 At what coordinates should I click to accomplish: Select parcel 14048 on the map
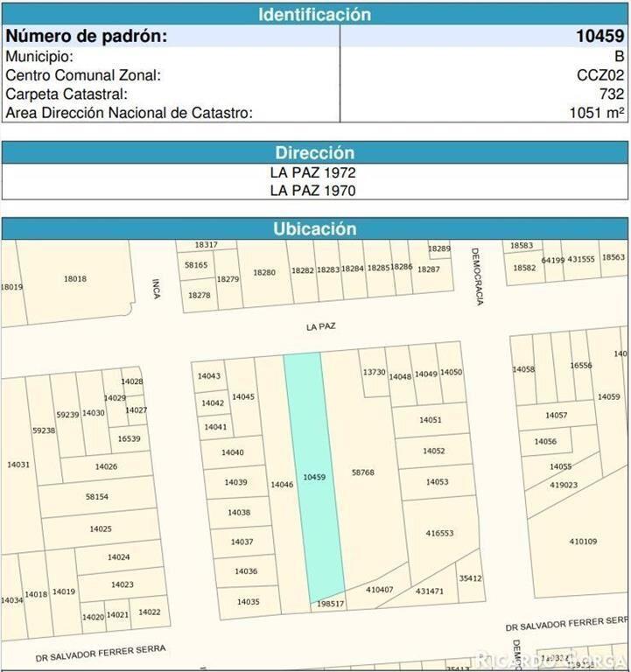click(x=400, y=377)
